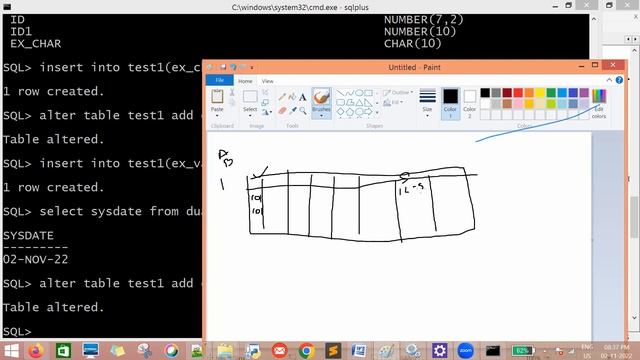Choose the diamond shape in Shapes gallery

(x=340, y=112)
